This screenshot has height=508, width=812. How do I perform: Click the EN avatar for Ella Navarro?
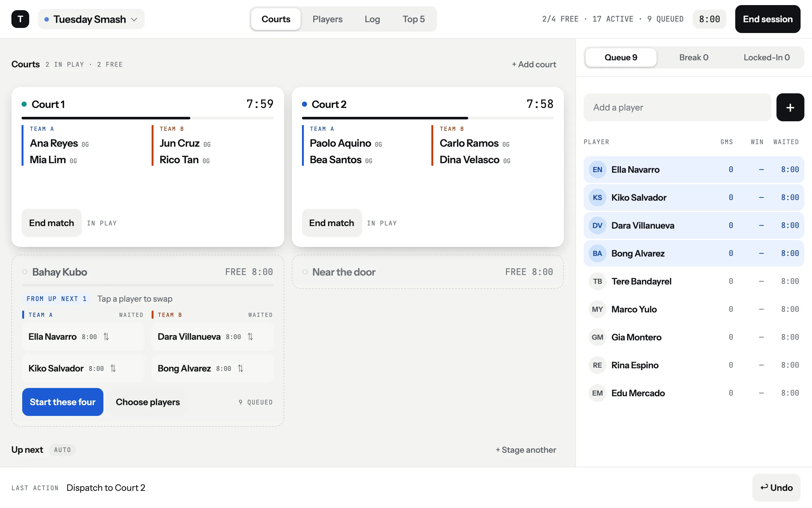pos(597,170)
